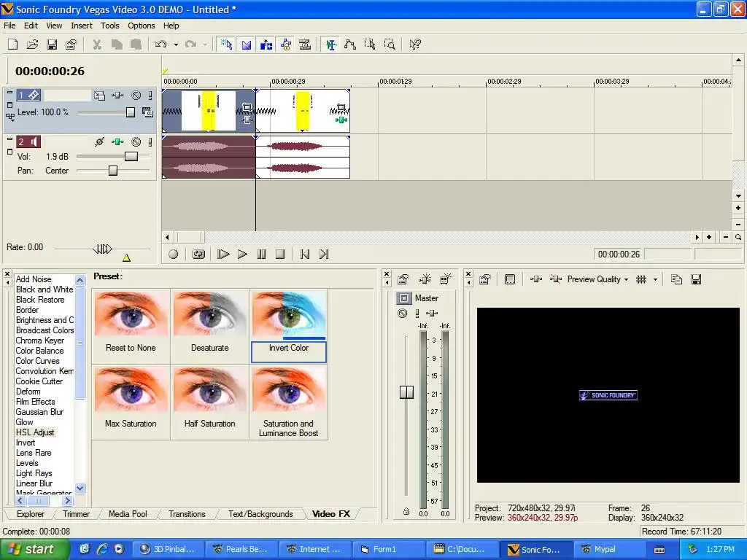This screenshot has height=560, width=747.
Task: Toggle Enable Snapping toolbar icon
Action: pyautogui.click(x=226, y=44)
